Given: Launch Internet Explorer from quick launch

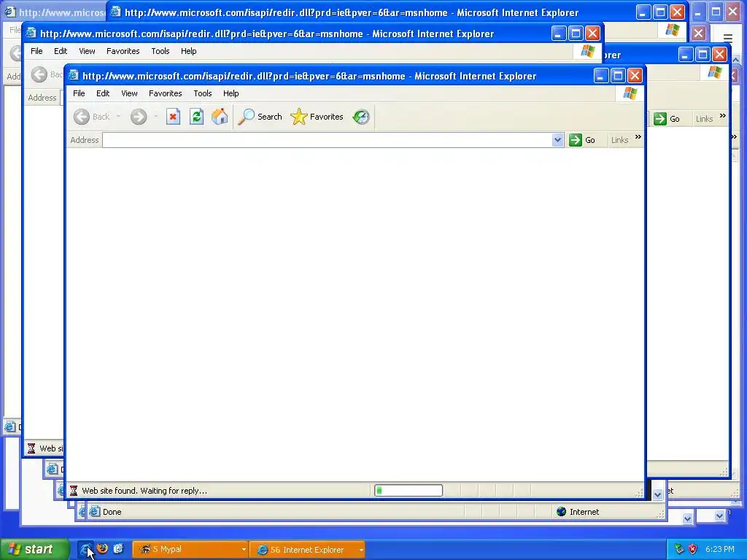Looking at the screenshot, I should [x=86, y=550].
